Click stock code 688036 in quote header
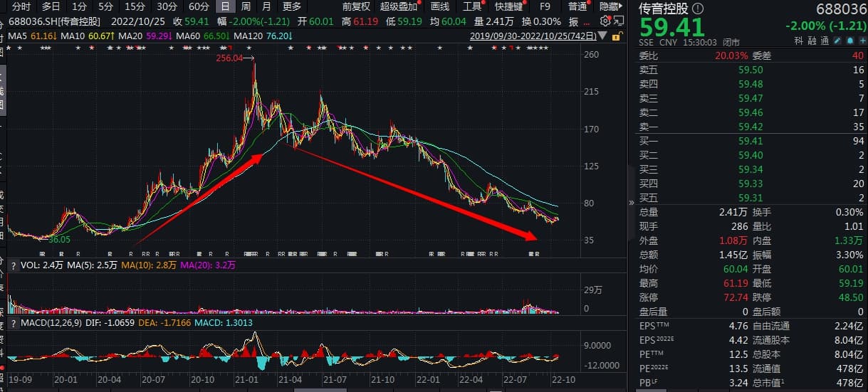This screenshot has height=392, width=868. (841, 9)
